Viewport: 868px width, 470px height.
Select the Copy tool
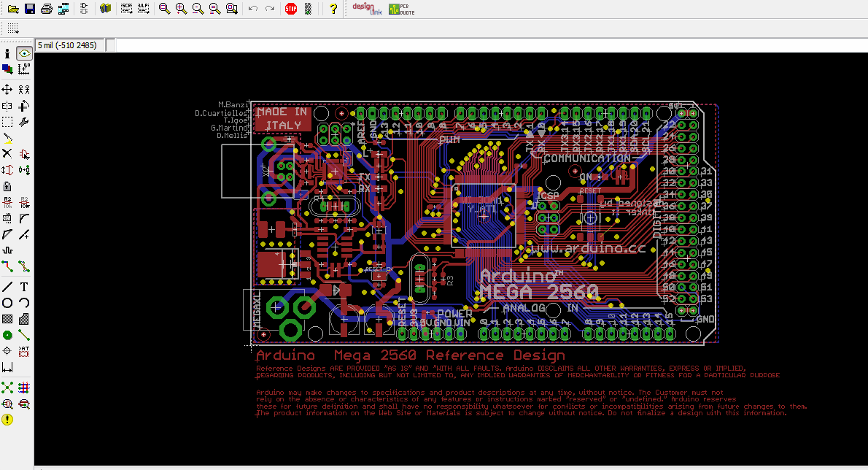pos(24,90)
